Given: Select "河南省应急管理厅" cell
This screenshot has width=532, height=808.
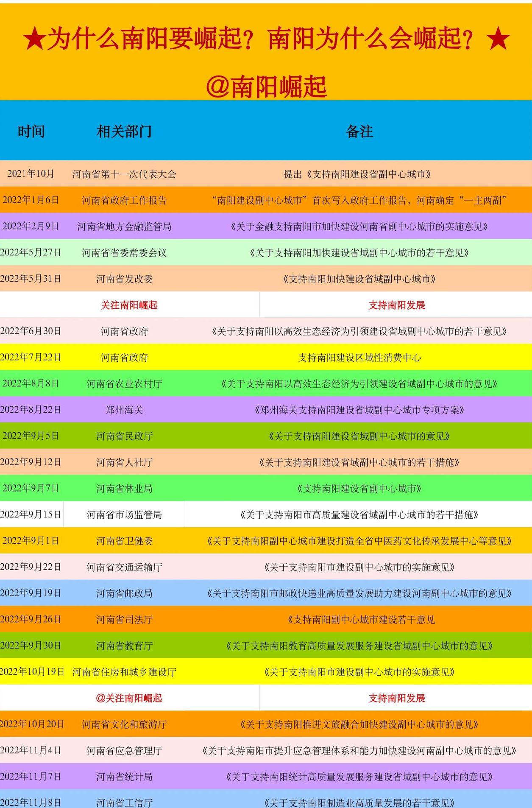Looking at the screenshot, I should click(124, 751).
